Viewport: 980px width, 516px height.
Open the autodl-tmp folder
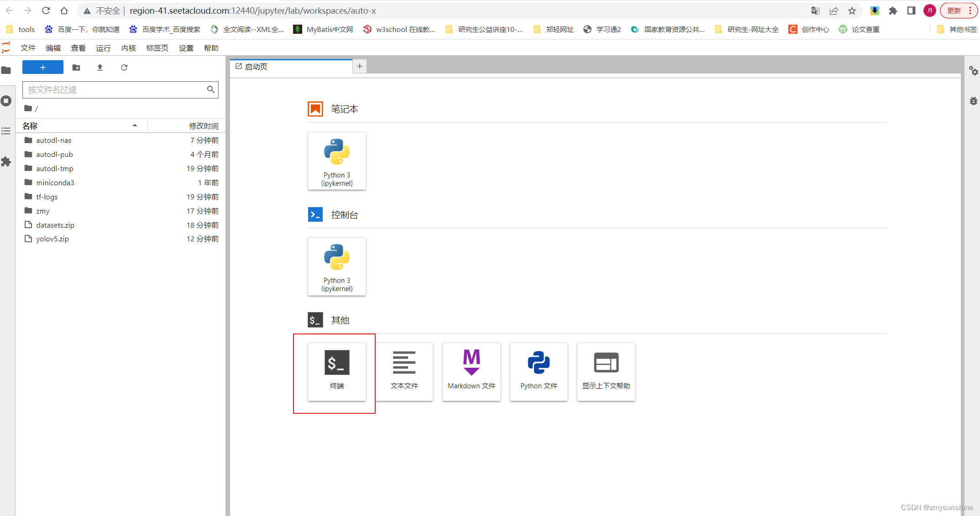tap(54, 168)
